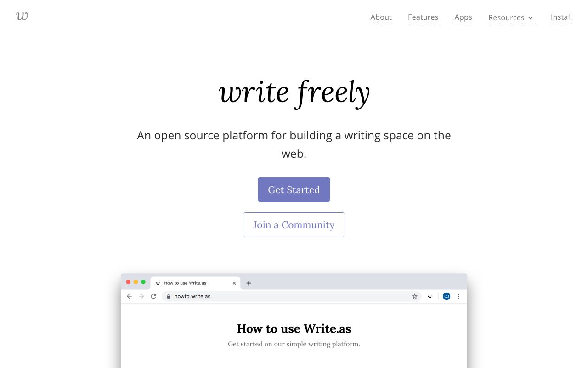
Task: Click the Join a Community button
Action: pyautogui.click(x=294, y=224)
